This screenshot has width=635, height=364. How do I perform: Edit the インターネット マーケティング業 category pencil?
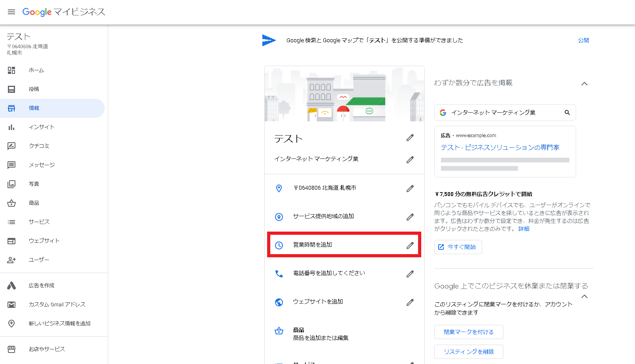410,160
